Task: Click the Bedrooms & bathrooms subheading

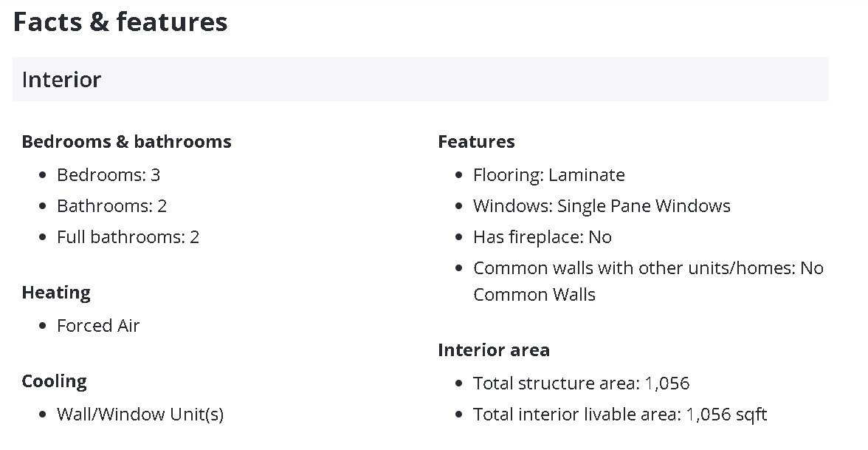Action: pos(126,142)
